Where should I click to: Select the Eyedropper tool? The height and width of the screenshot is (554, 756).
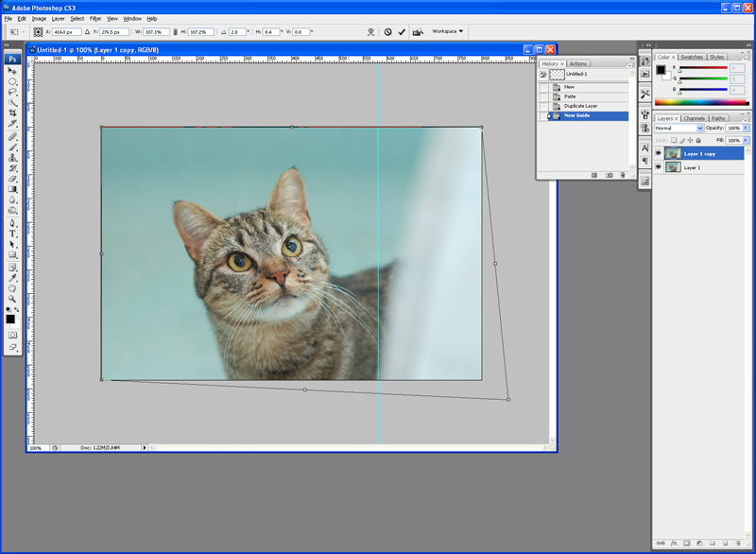[x=12, y=278]
